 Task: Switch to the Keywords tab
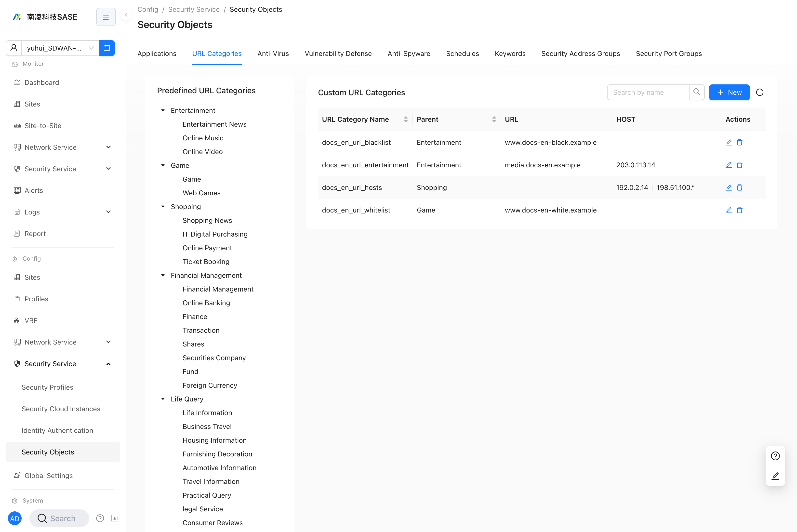[510, 53]
